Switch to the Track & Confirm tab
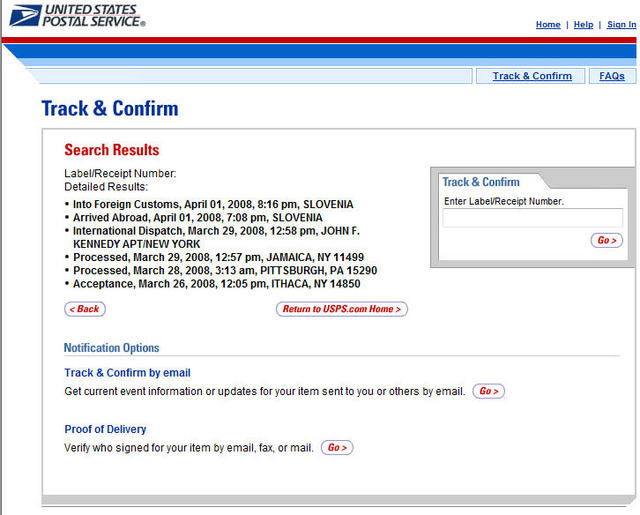This screenshot has height=515, width=640. coord(531,76)
